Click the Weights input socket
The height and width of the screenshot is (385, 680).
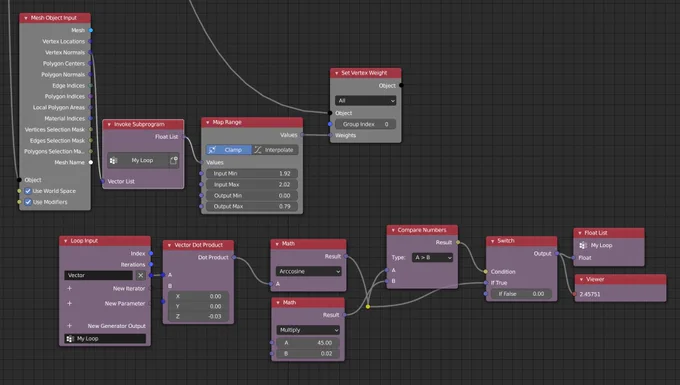pos(330,136)
